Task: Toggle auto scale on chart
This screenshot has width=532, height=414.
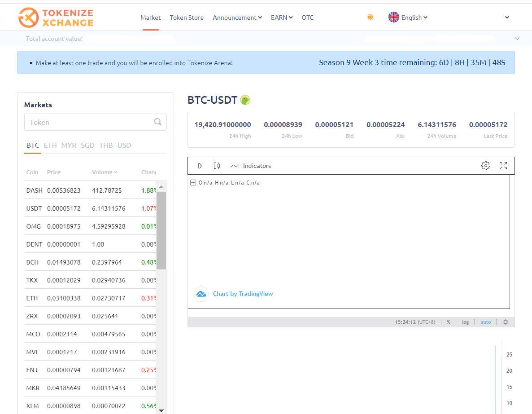Action: pyautogui.click(x=485, y=322)
